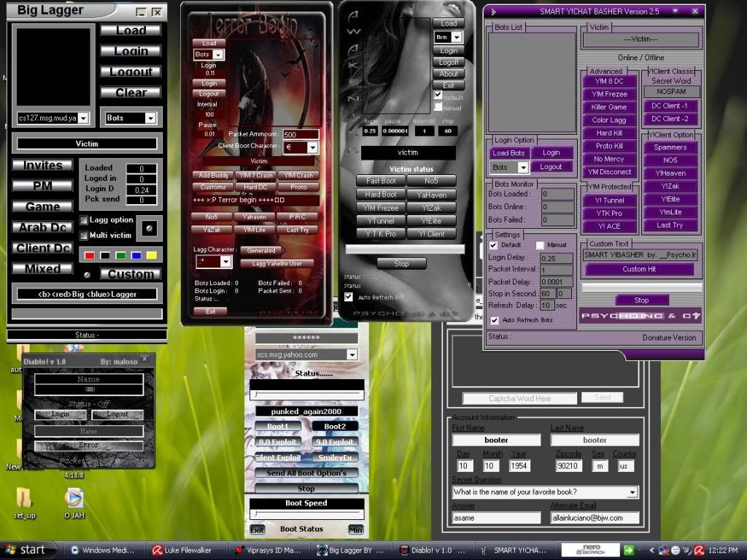Click the Boot Speed slider
This screenshot has height=560, width=747.
tap(306, 514)
